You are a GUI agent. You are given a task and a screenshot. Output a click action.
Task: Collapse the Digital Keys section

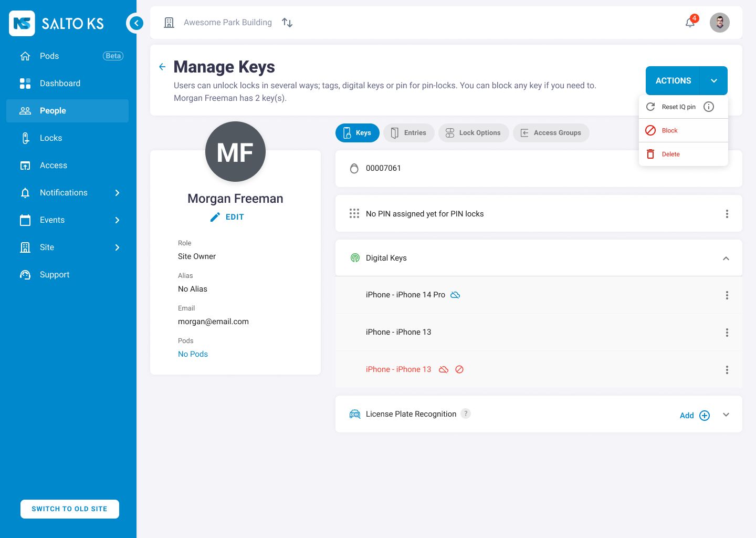coord(726,258)
